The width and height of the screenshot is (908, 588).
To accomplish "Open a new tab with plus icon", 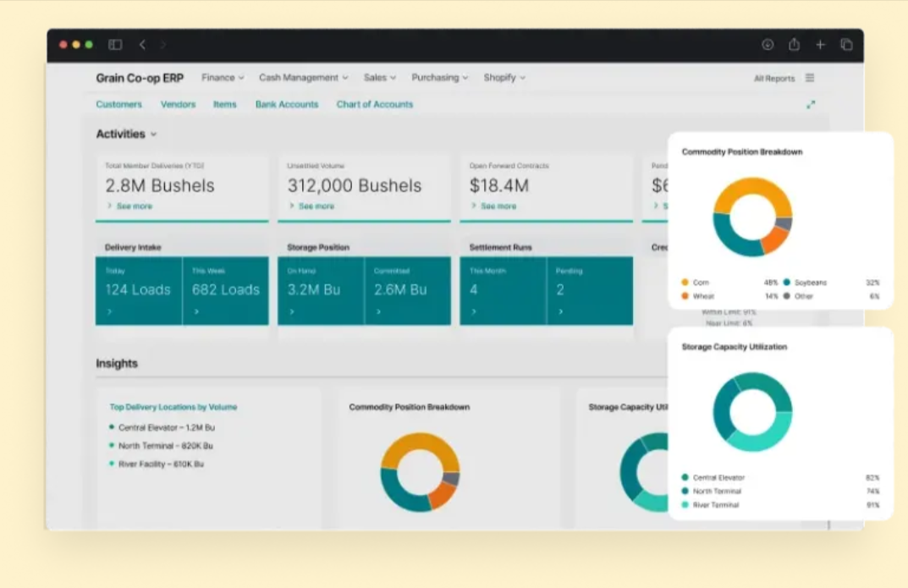I will [x=820, y=45].
